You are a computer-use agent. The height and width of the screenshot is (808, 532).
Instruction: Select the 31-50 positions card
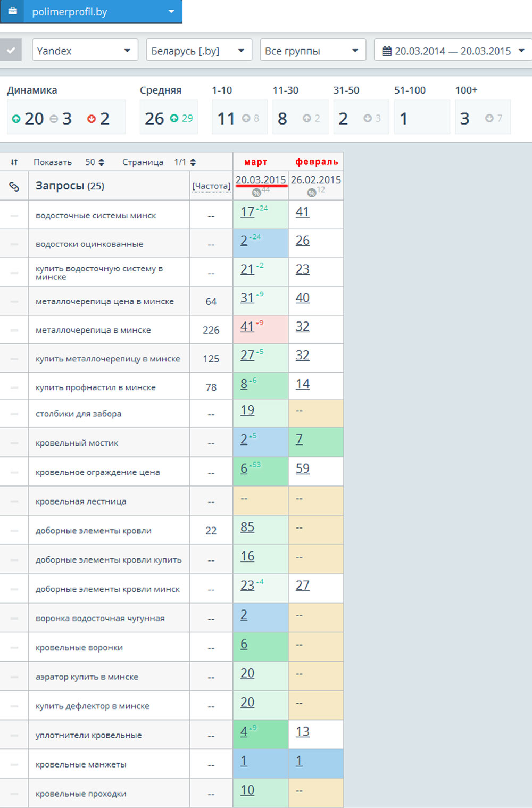point(361,117)
